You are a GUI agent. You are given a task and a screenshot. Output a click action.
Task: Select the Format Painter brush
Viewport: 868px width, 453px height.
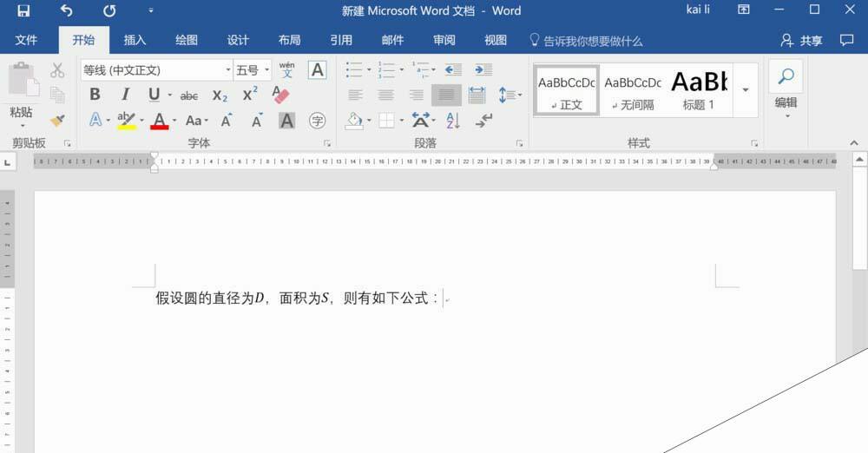pyautogui.click(x=57, y=120)
